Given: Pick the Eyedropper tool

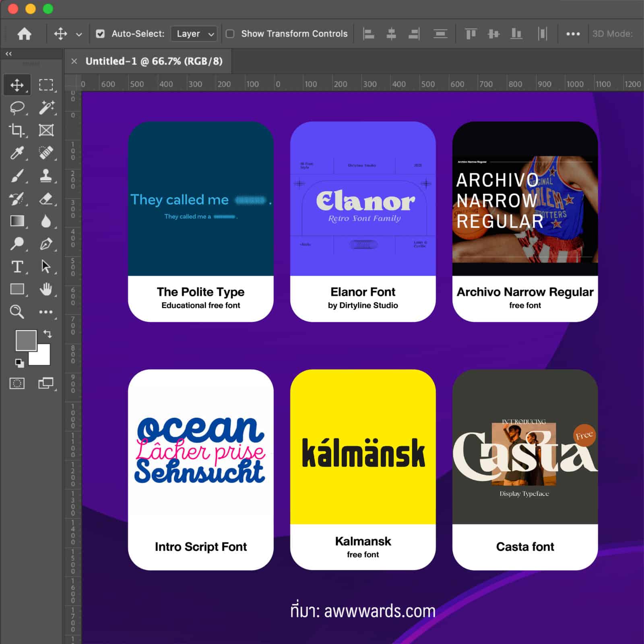Looking at the screenshot, I should [17, 153].
